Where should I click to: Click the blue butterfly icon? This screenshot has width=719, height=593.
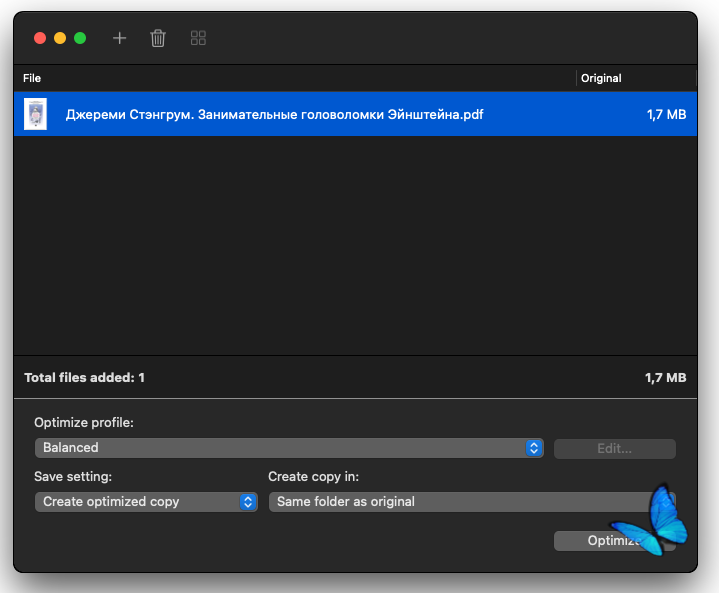pyautogui.click(x=651, y=521)
